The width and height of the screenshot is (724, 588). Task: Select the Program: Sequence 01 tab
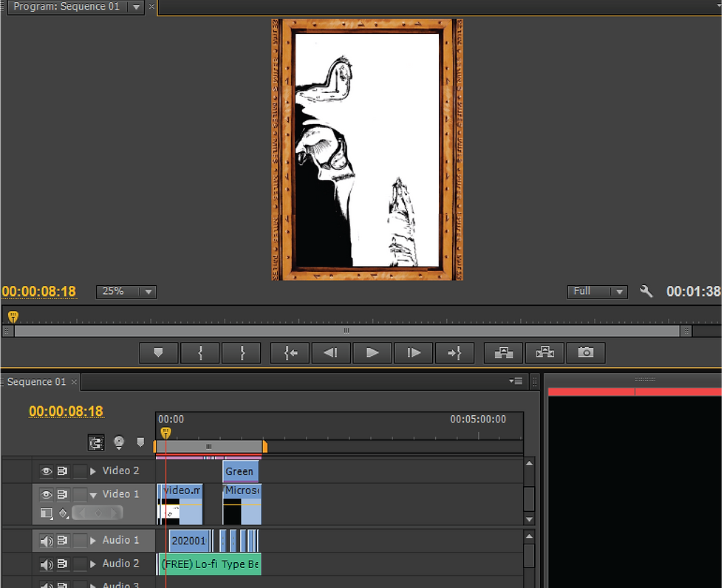point(66,7)
